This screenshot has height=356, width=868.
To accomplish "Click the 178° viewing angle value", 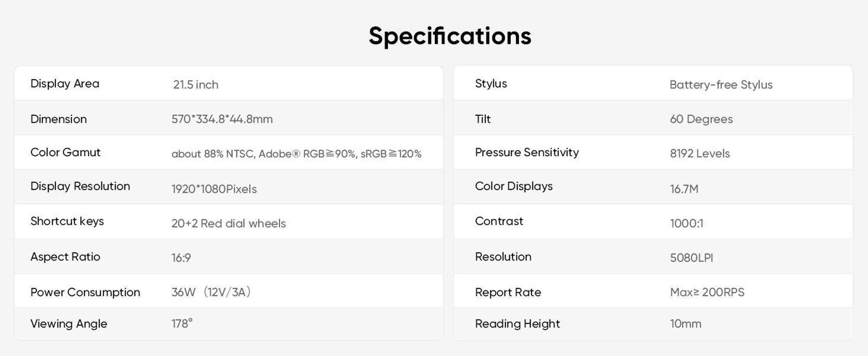I will (182, 323).
